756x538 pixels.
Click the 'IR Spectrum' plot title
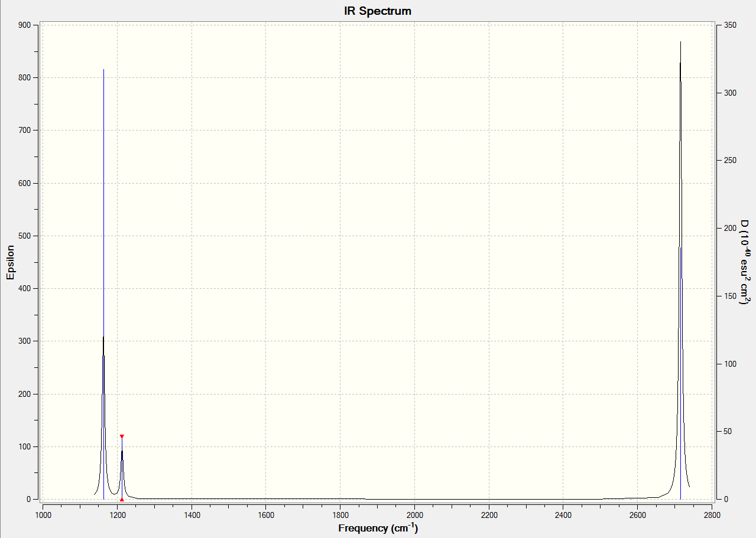[378, 11]
